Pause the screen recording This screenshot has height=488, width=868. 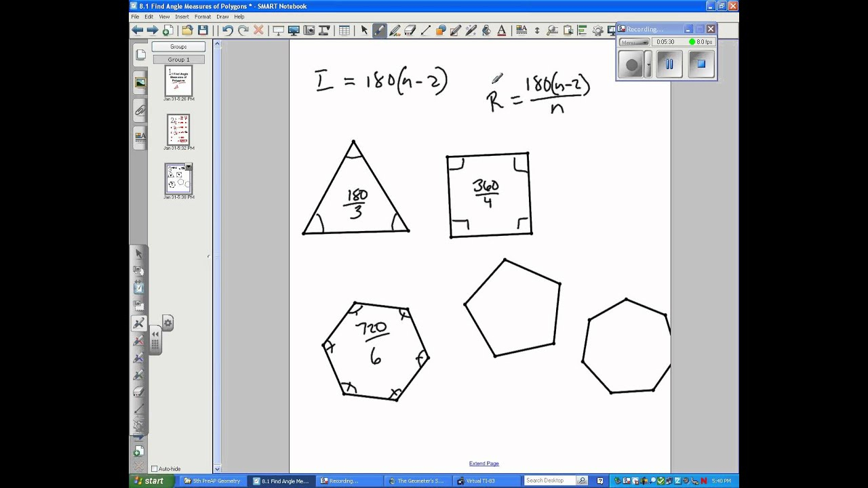(669, 64)
